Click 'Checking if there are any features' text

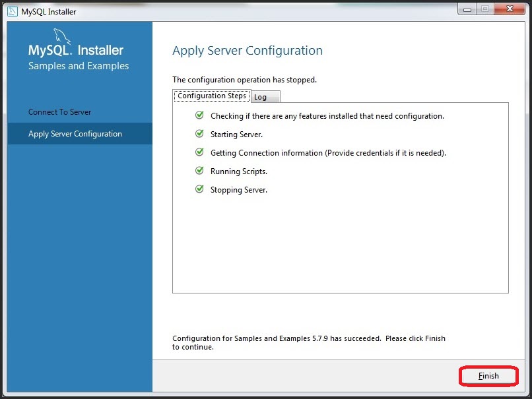(327, 116)
